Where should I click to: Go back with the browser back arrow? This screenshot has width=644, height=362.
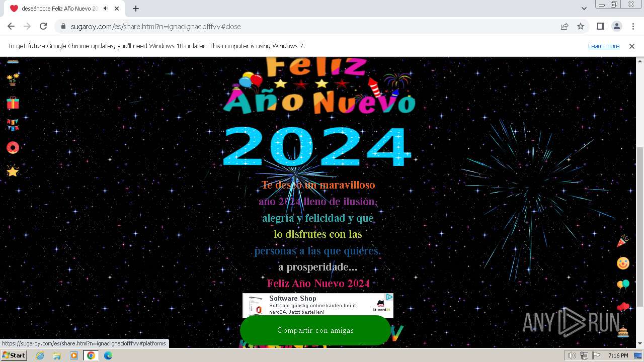(x=11, y=26)
